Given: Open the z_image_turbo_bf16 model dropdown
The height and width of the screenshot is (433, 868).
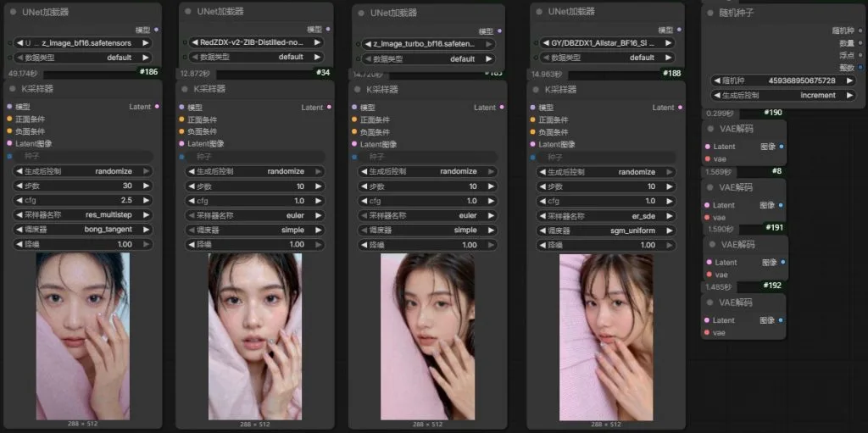Looking at the screenshot, I should [428, 44].
